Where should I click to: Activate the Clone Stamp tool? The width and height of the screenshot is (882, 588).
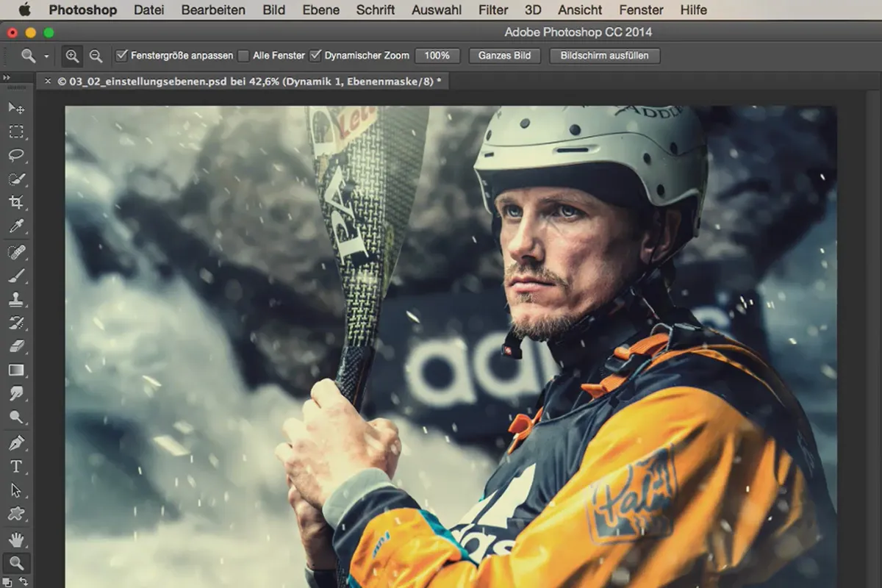[x=16, y=298]
